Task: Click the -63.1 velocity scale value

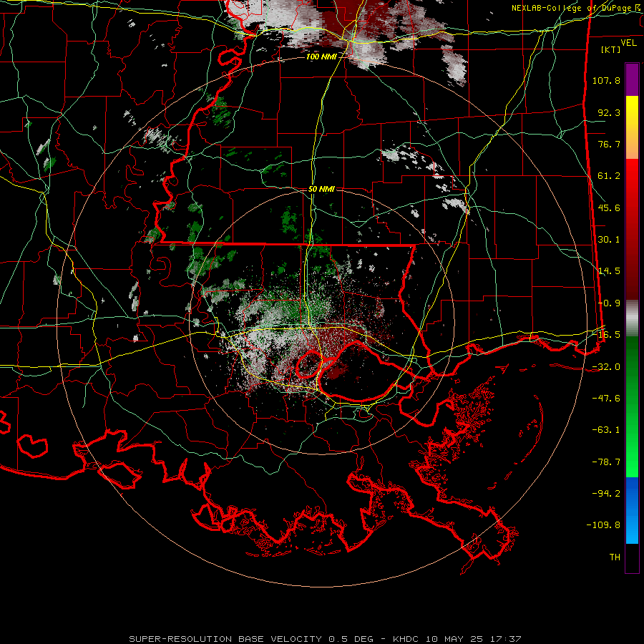Action: point(606,430)
